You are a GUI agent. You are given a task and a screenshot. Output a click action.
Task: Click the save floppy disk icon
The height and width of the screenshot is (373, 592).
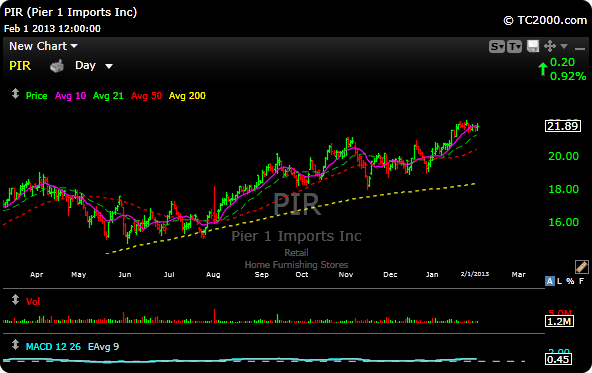tap(533, 46)
